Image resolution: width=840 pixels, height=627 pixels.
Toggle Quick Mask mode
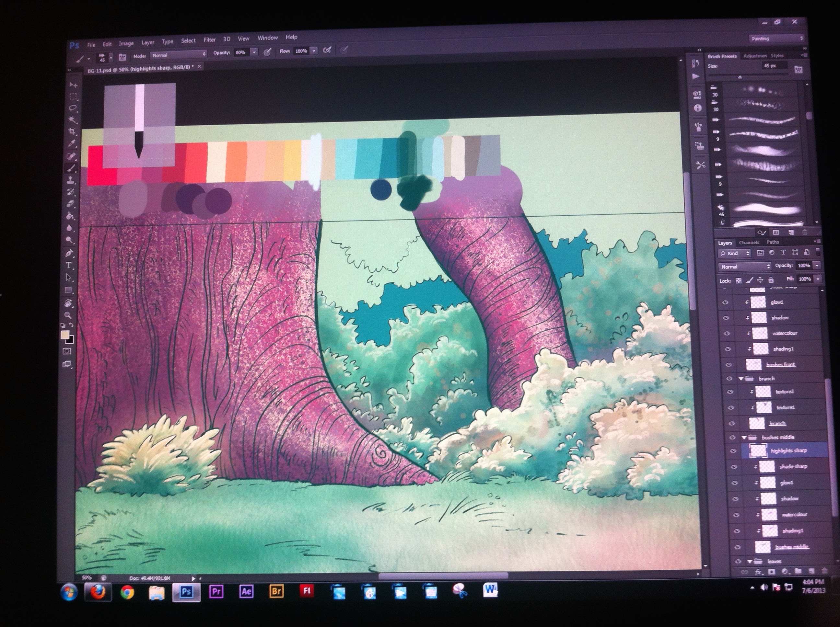67,351
